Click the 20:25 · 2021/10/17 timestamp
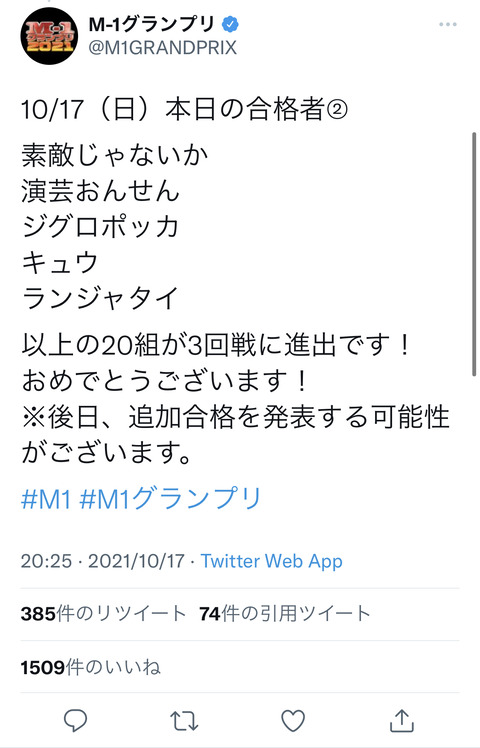Image resolution: width=480 pixels, height=748 pixels. (103, 561)
